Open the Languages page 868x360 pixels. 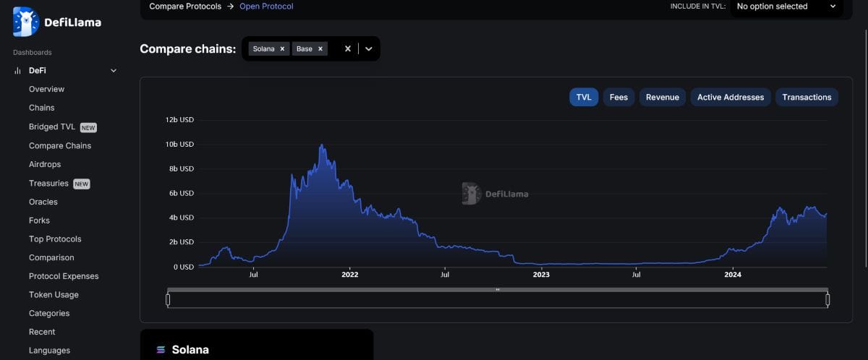click(x=49, y=351)
